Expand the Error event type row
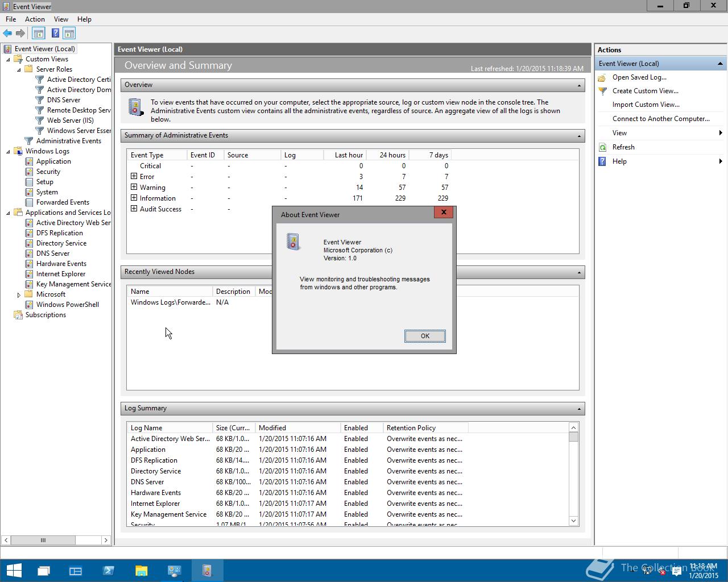 click(134, 177)
